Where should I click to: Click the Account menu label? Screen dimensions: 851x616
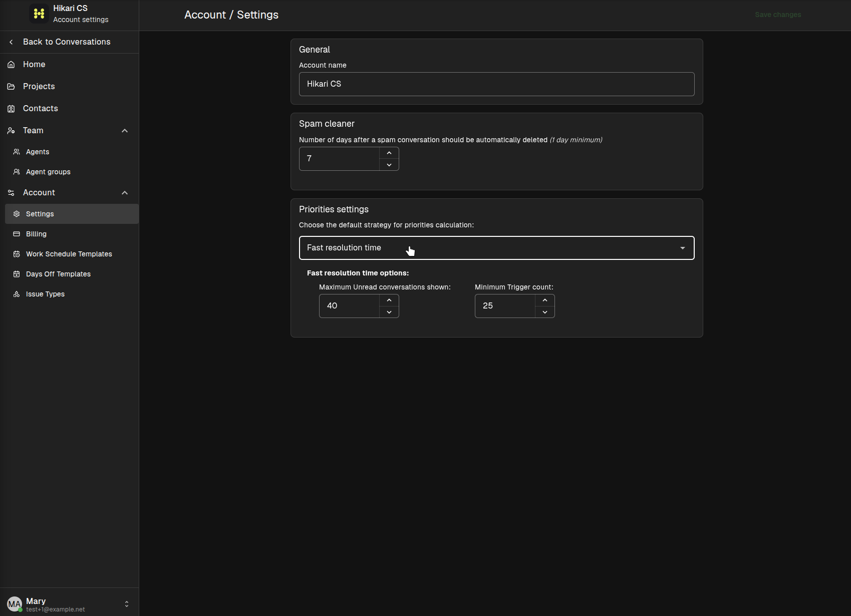(39, 193)
